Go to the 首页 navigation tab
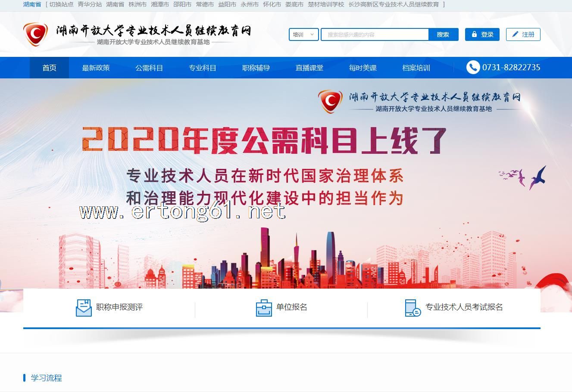Image resolution: width=572 pixels, height=392 pixels. tap(49, 68)
